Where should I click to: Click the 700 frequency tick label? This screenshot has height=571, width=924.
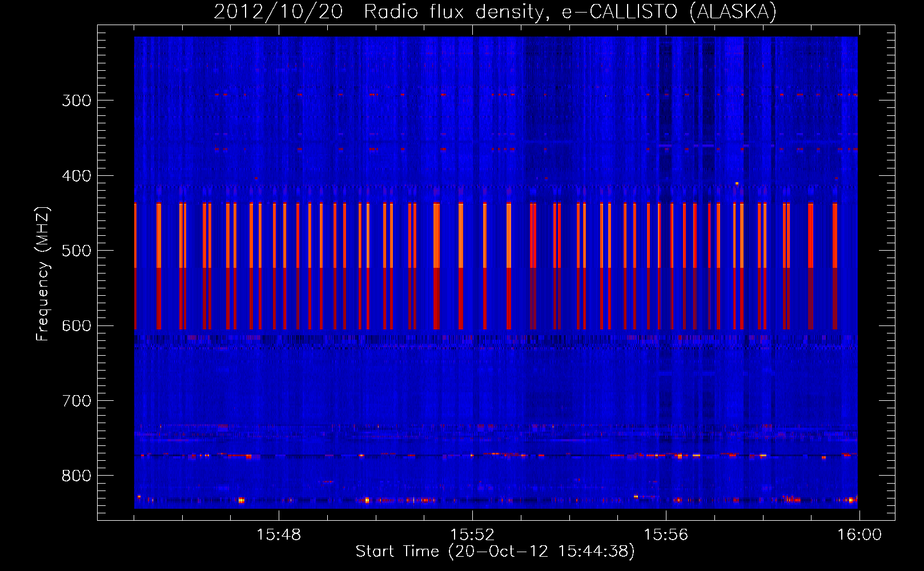click(77, 401)
